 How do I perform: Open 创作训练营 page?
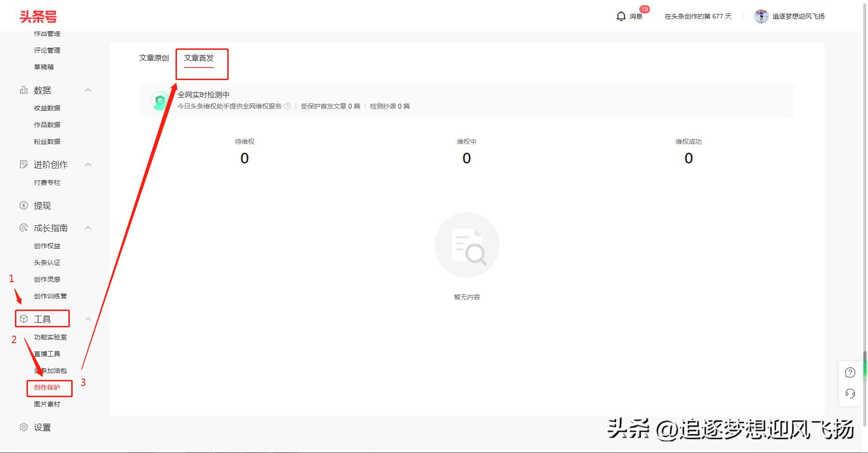point(50,296)
